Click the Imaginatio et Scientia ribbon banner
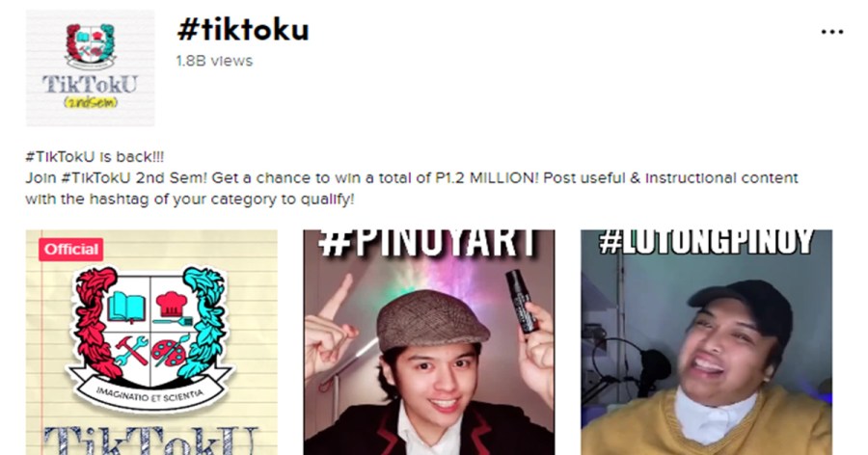 point(150,392)
